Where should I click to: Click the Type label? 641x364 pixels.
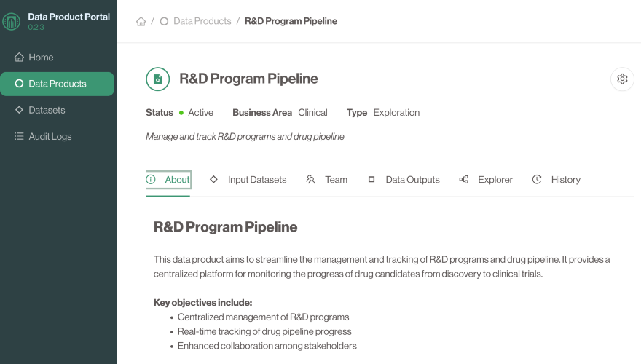(x=357, y=113)
